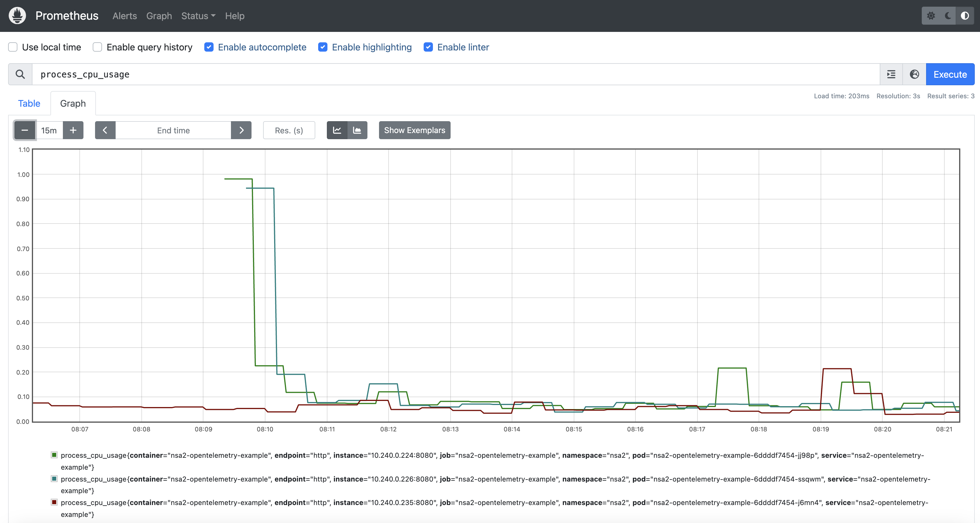This screenshot has height=523, width=980.
Task: Focus the process_cpu_usage expression input
Action: [456, 74]
